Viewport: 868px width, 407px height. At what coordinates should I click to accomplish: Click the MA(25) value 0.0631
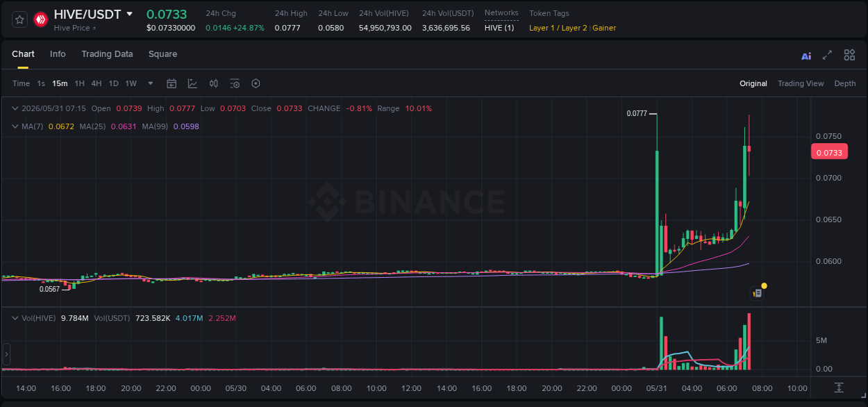pyautogui.click(x=123, y=126)
